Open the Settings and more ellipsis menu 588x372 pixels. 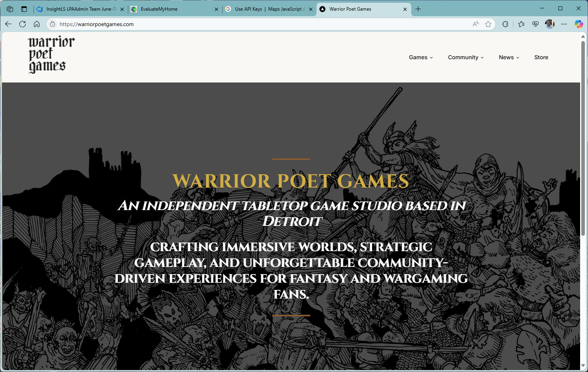(564, 24)
